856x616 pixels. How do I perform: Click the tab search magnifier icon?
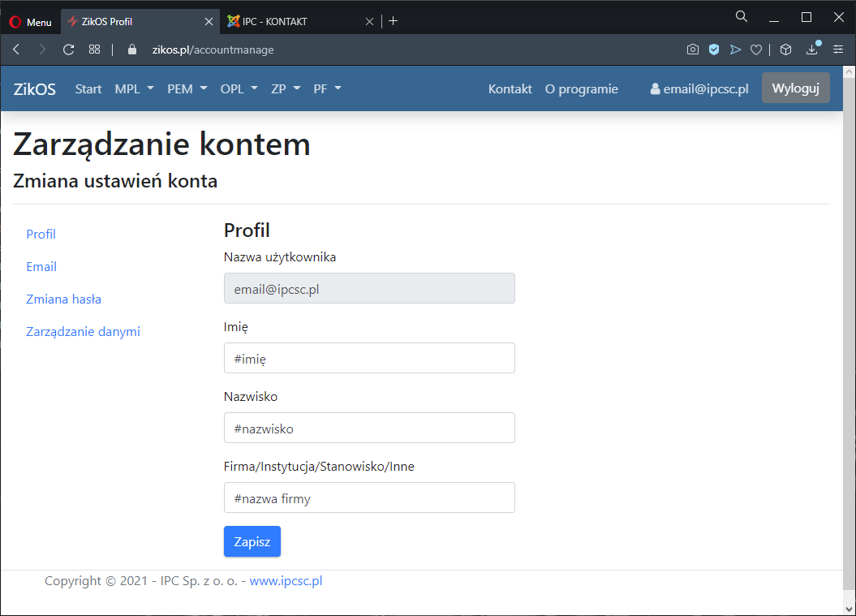click(x=741, y=17)
